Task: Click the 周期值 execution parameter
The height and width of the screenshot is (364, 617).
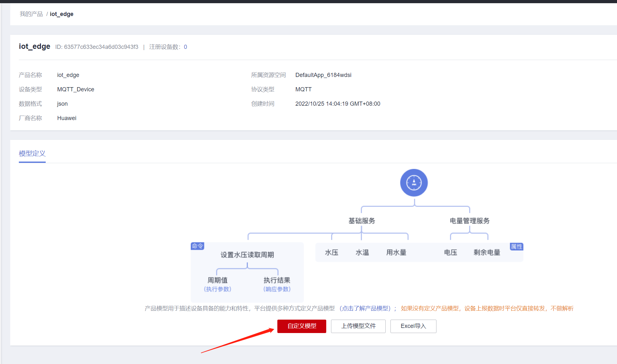Action: click(x=218, y=280)
